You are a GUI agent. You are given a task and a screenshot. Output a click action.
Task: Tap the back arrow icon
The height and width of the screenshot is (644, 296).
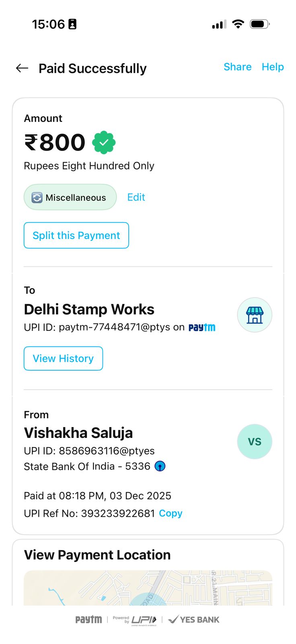[22, 68]
